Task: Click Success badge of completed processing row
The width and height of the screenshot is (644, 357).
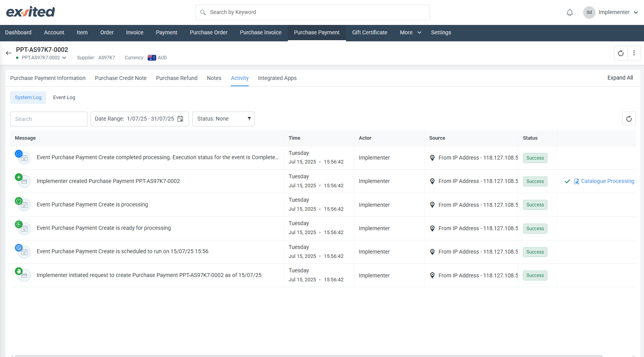Action: click(x=535, y=158)
